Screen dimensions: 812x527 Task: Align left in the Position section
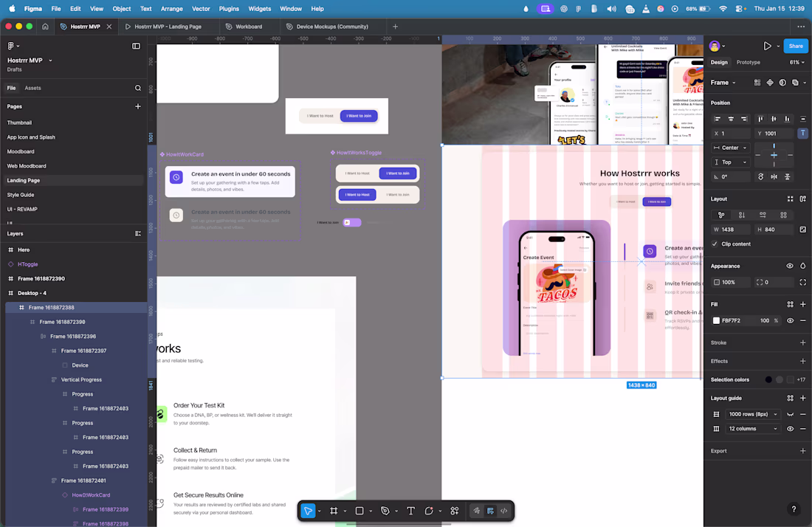point(718,119)
